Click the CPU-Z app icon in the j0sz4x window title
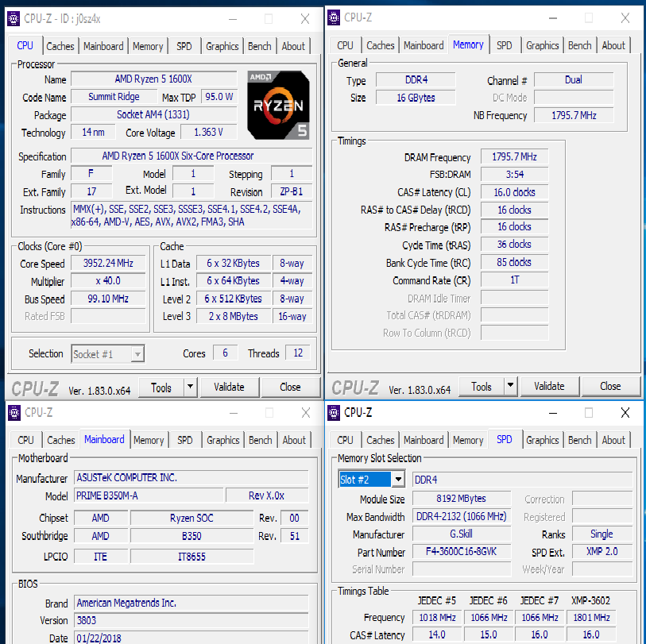This screenshot has width=646, height=644. 14,19
